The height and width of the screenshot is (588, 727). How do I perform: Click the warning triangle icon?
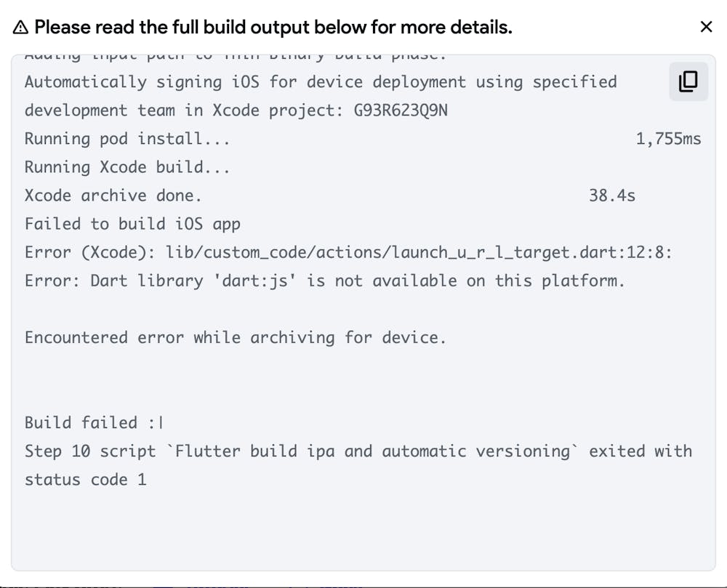[21, 28]
